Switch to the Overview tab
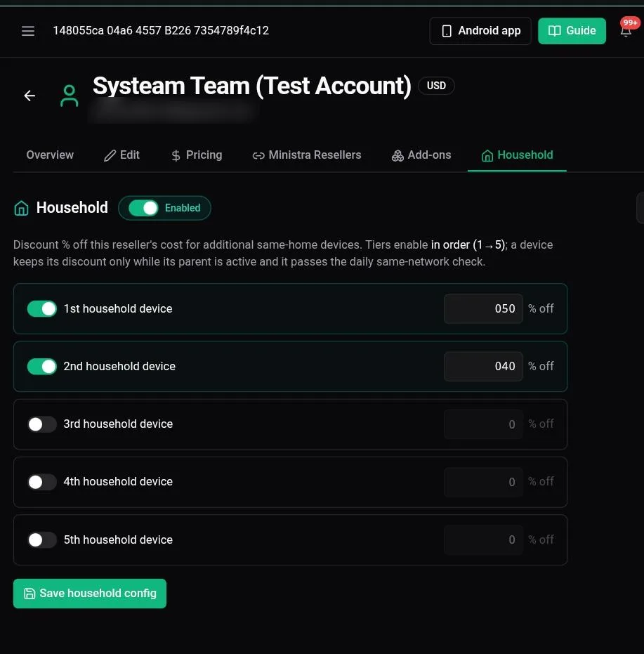This screenshot has height=654, width=644. [x=50, y=155]
